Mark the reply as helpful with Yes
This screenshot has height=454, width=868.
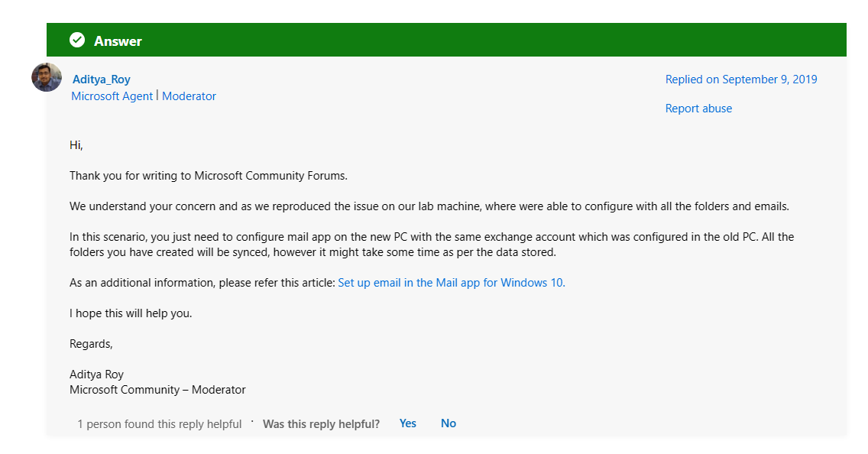pyautogui.click(x=408, y=423)
